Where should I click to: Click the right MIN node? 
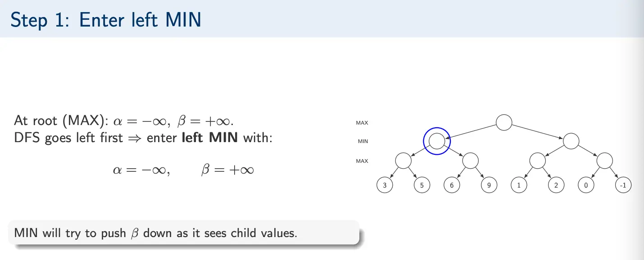point(571,141)
